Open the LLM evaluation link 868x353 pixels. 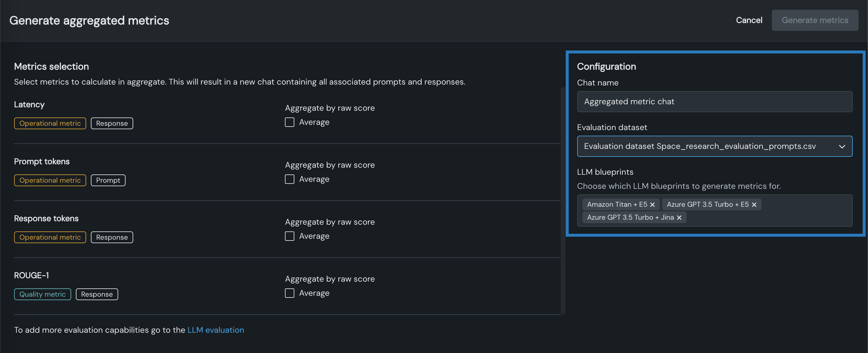click(216, 330)
